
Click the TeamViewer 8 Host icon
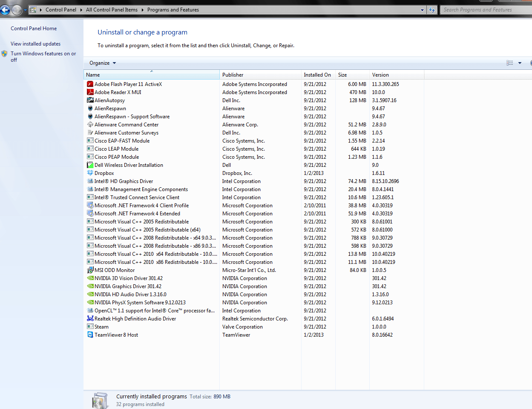90,335
